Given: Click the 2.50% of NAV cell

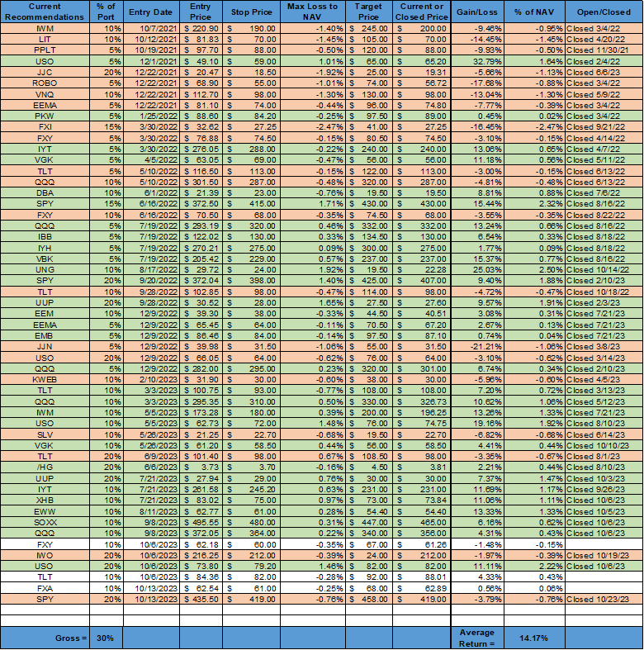Looking at the screenshot, I should click(534, 269).
